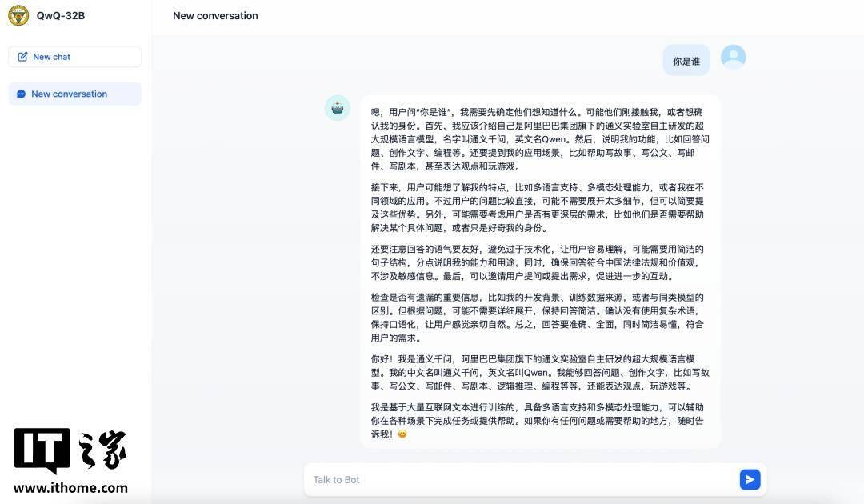This screenshot has width=864, height=504.
Task: Click the paragraph beginning 还要注意回答的语气
Action: tap(538, 262)
